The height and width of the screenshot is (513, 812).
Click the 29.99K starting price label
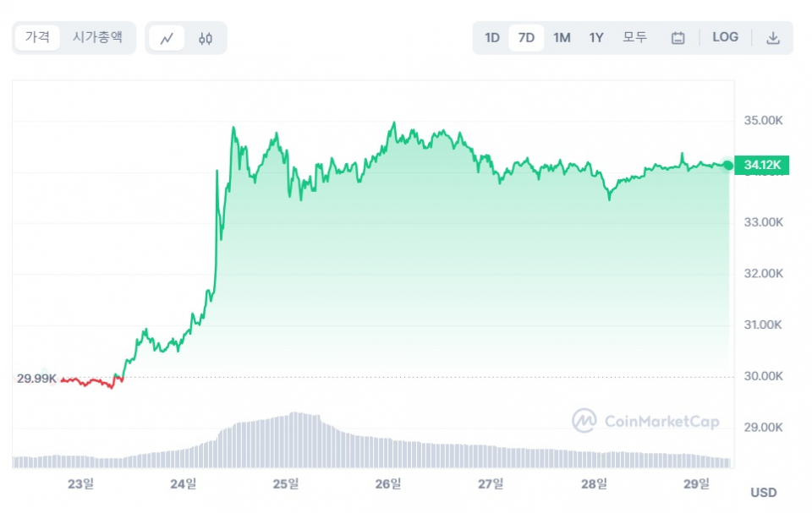[36, 379]
